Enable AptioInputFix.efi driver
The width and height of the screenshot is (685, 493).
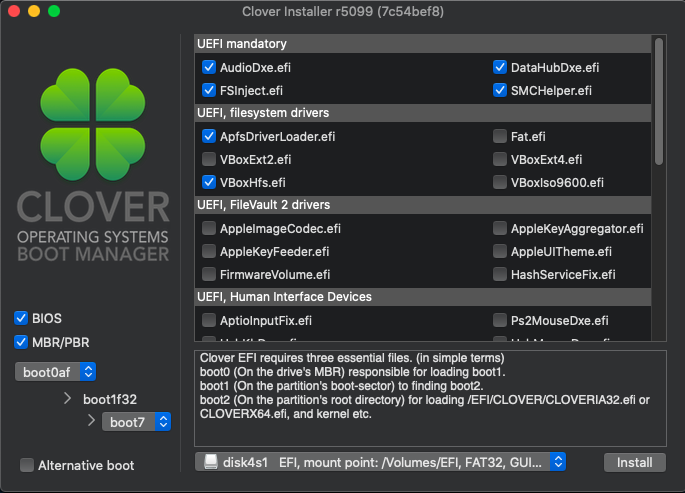point(209,321)
